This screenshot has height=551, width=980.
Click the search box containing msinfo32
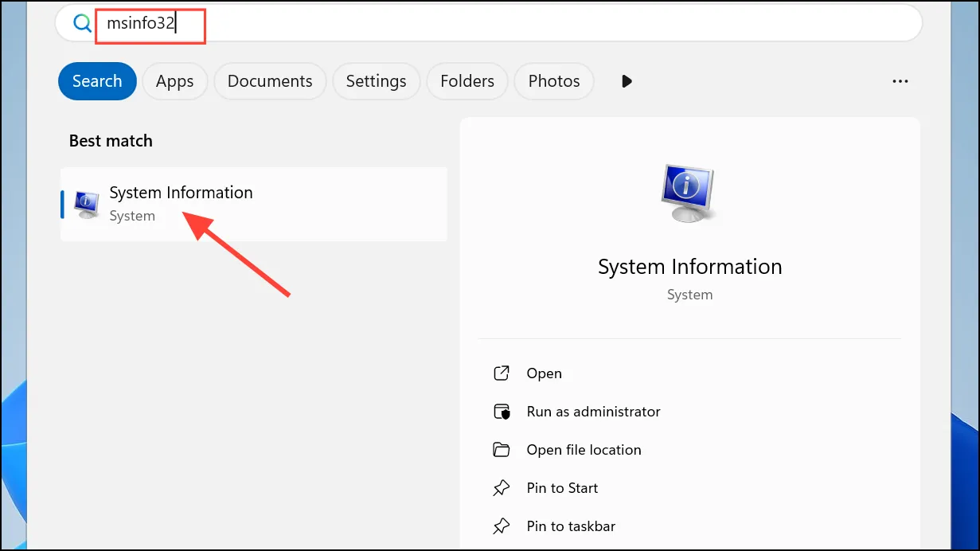click(x=488, y=24)
